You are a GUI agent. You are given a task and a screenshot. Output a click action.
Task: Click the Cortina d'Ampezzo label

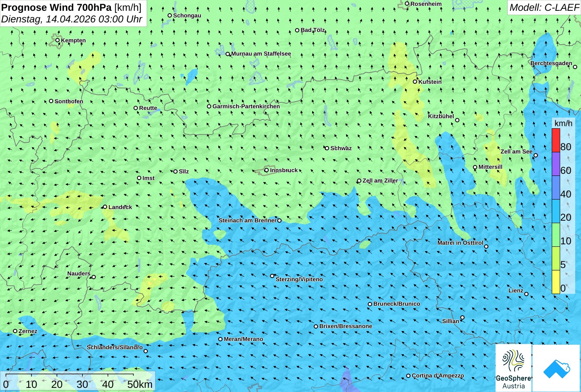coord(438,375)
